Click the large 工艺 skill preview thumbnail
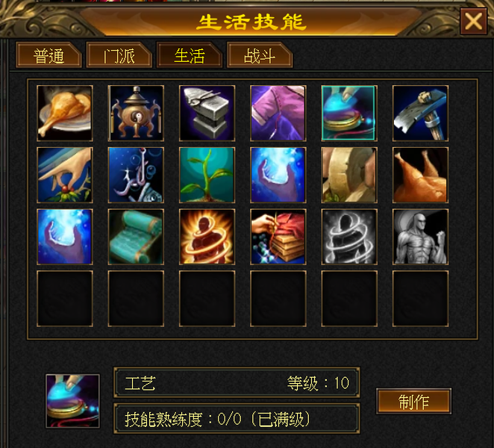Image resolution: width=494 pixels, height=448 pixels. (x=73, y=401)
